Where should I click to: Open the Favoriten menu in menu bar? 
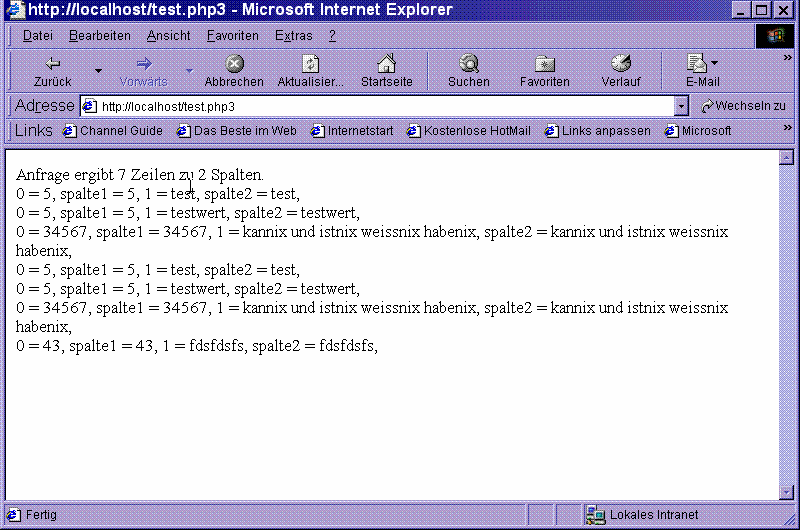232,36
